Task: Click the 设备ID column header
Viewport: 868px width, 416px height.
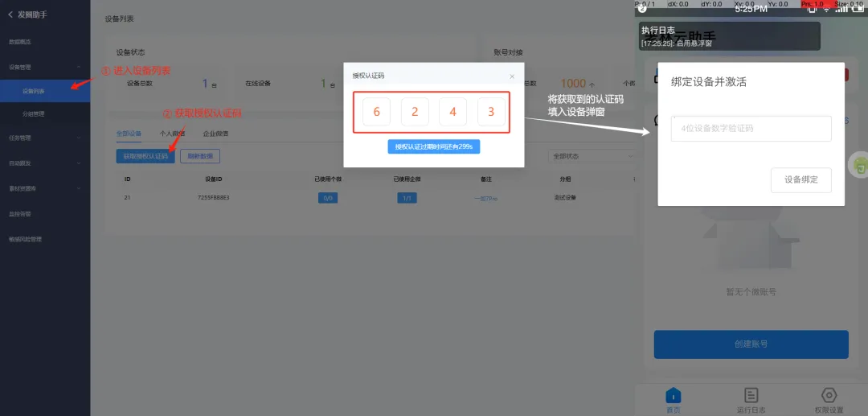Action: coord(213,179)
